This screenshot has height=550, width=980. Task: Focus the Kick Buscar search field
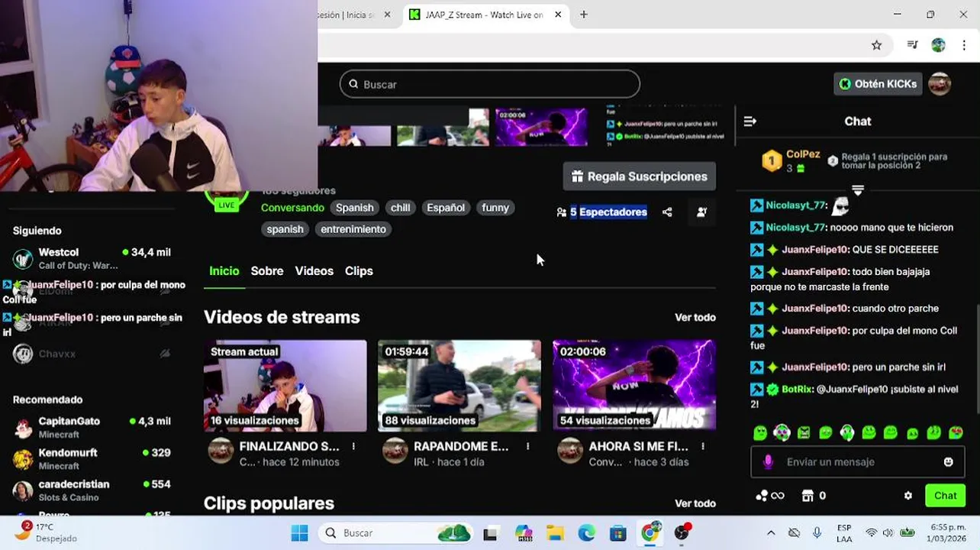tap(489, 84)
